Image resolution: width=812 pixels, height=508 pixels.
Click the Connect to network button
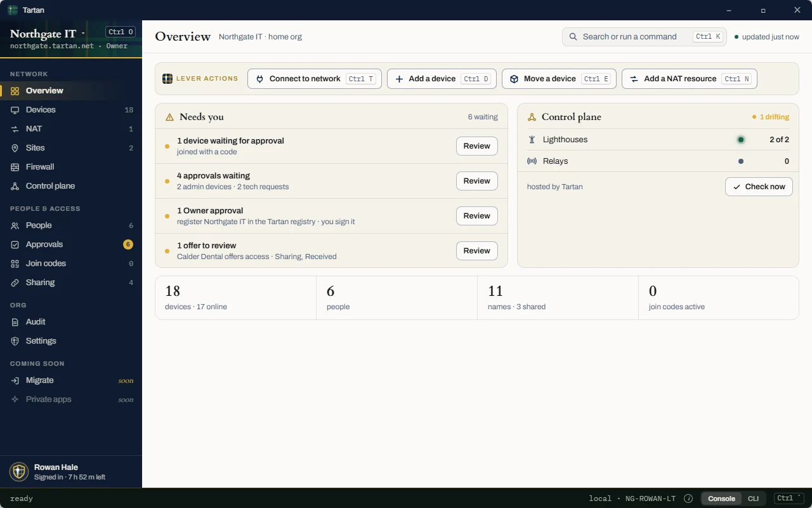[x=315, y=79]
